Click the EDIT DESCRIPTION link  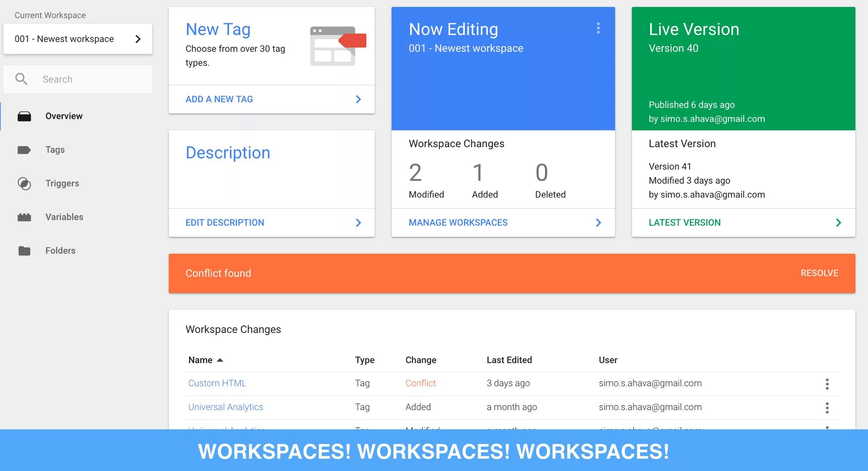coord(225,222)
